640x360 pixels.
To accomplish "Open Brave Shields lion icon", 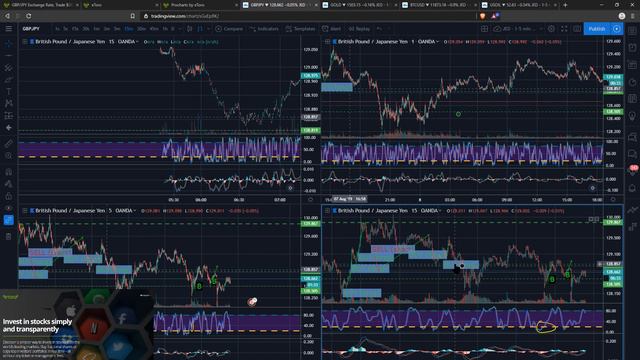I will 482,16.
